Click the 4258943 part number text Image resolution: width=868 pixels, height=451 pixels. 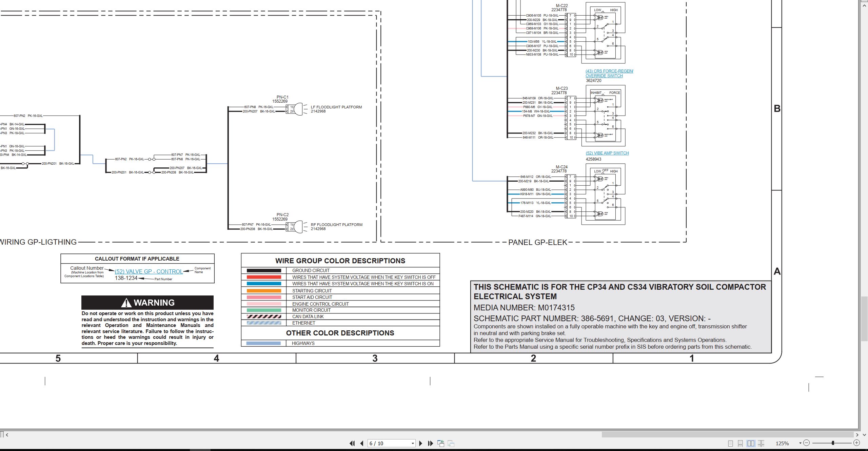click(x=593, y=159)
